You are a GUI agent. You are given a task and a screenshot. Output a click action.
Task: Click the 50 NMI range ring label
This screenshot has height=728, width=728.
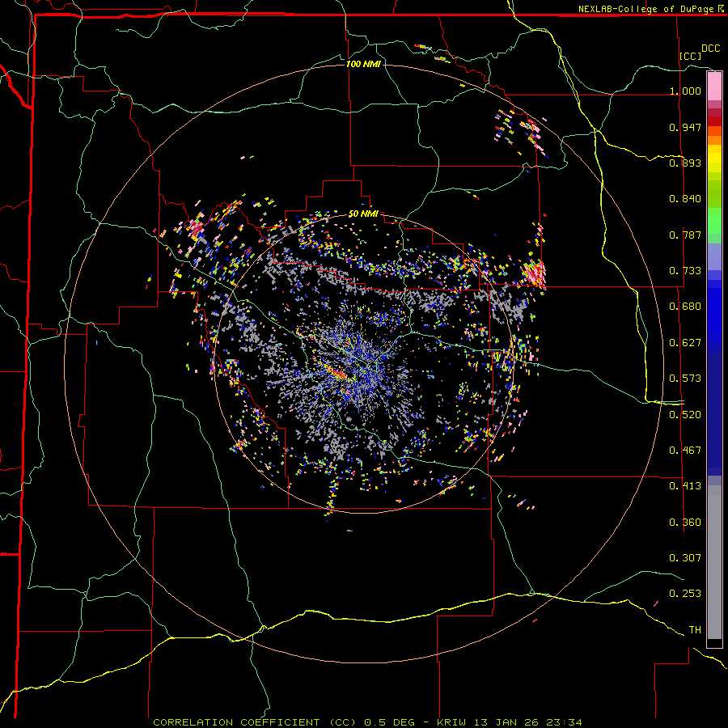coord(363,214)
